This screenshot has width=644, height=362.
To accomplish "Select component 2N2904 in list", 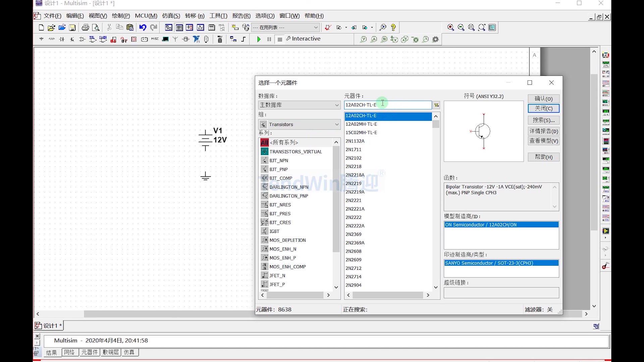I will pyautogui.click(x=354, y=285).
